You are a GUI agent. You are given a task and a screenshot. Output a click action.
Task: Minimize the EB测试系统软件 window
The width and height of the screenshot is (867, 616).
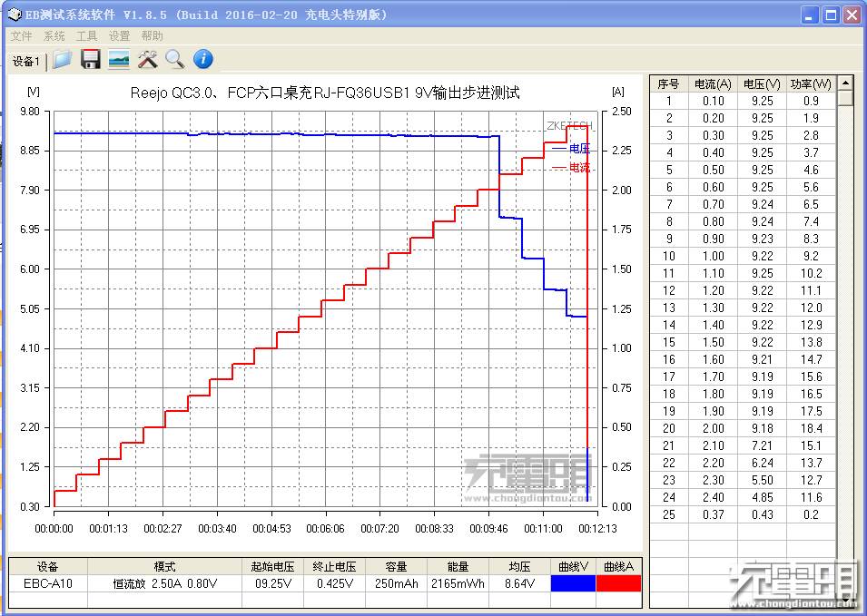click(810, 15)
